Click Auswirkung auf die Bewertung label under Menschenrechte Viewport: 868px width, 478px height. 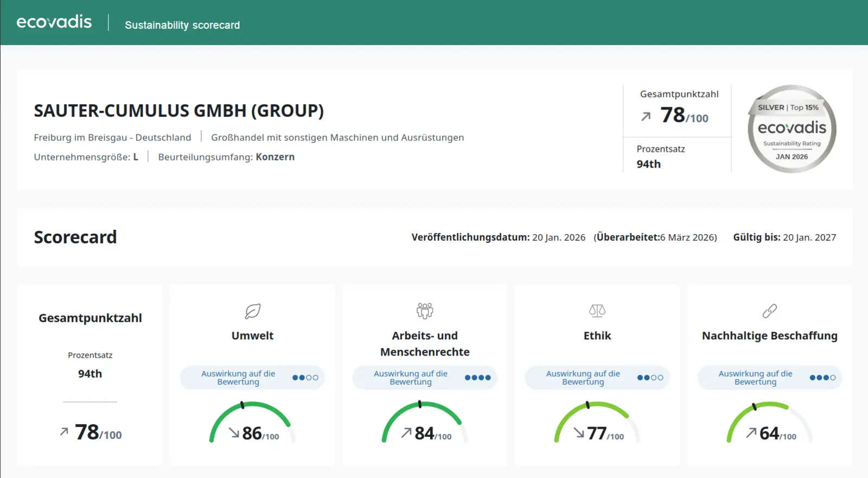[x=411, y=378]
